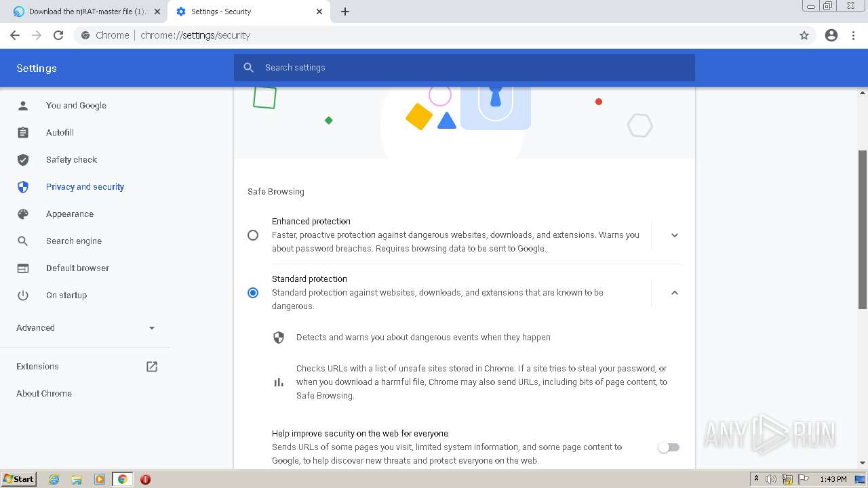Viewport: 868px width, 488px height.
Task: Click the Extensions external-link icon
Action: pyautogui.click(x=152, y=366)
